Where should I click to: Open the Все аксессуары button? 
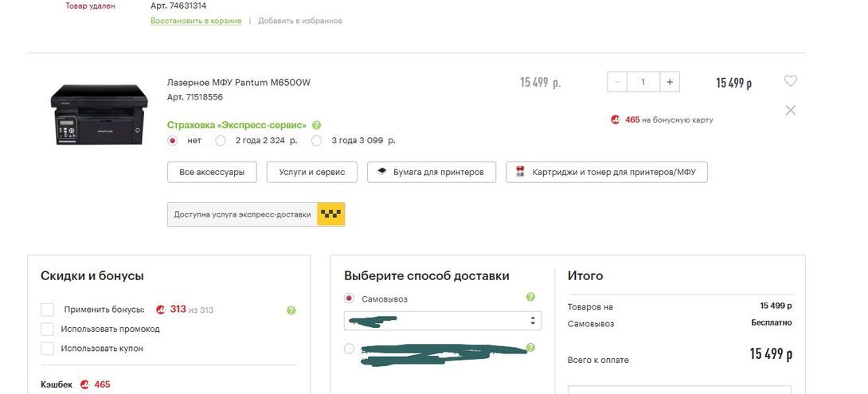(212, 172)
